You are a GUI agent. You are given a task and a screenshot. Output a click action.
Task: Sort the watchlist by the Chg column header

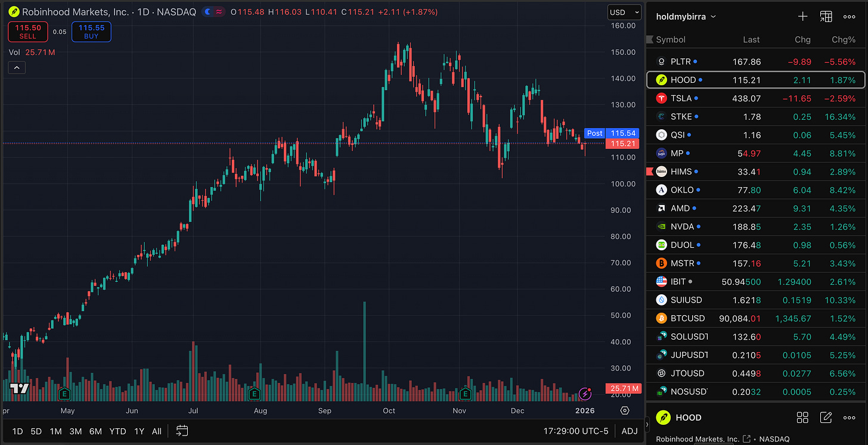point(802,39)
